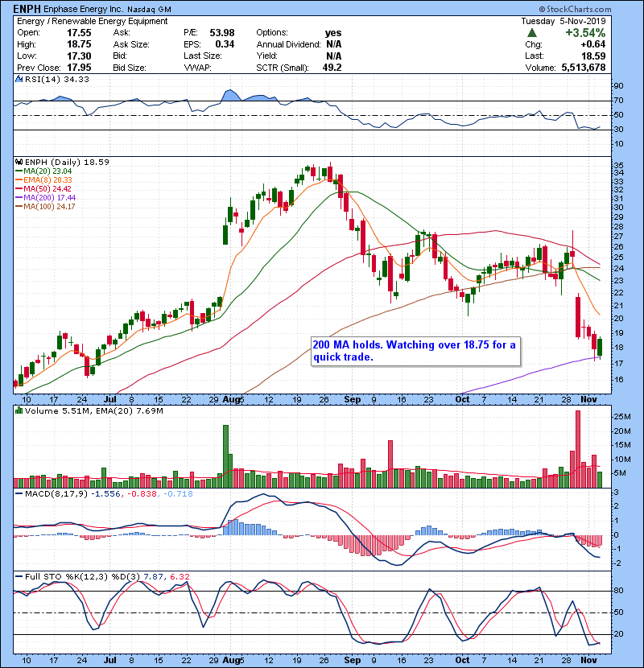Click the Chg value +0.64

[x=592, y=44]
